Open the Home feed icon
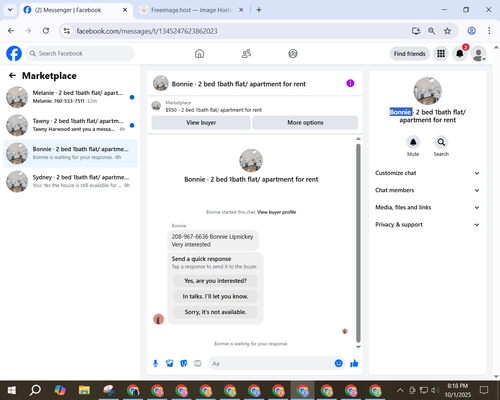 click(x=199, y=53)
